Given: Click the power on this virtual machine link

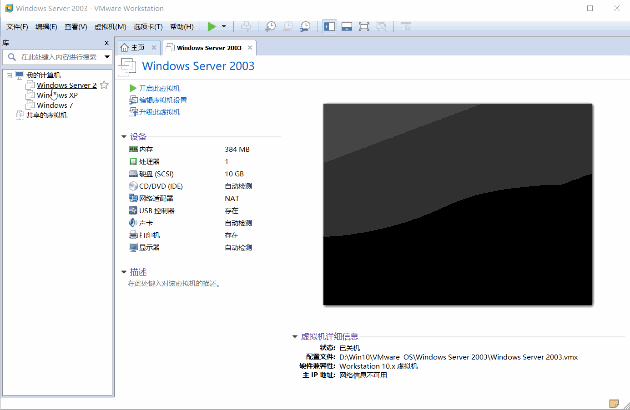Looking at the screenshot, I should 159,88.
